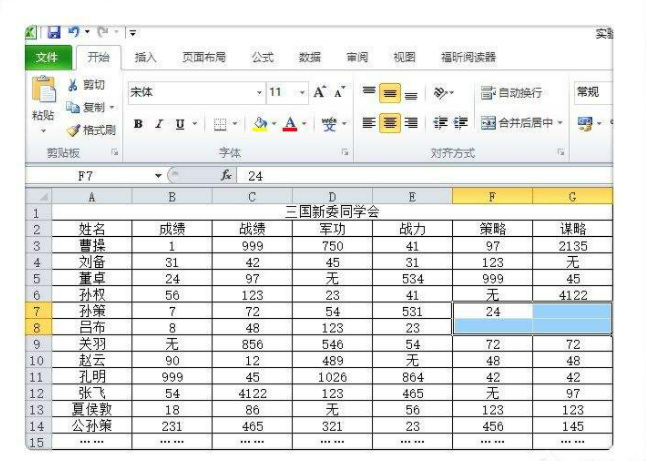Click the insert function fx icon

(x=227, y=176)
